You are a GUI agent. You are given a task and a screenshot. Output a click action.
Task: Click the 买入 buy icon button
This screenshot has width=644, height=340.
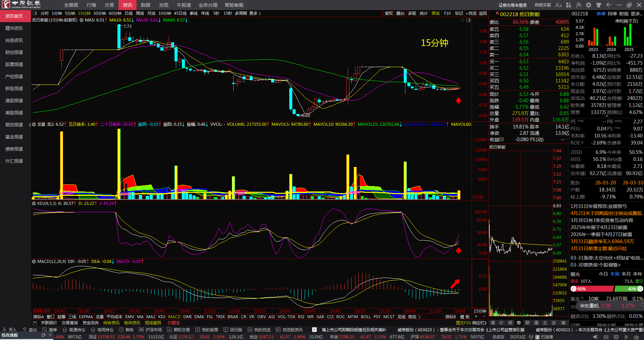(x=9, y=330)
